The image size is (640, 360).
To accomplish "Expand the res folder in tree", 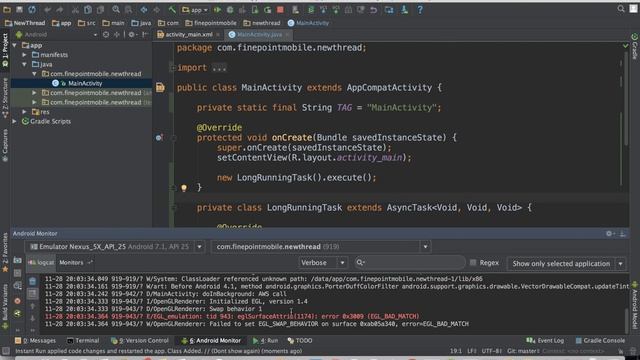I will coord(24,111).
